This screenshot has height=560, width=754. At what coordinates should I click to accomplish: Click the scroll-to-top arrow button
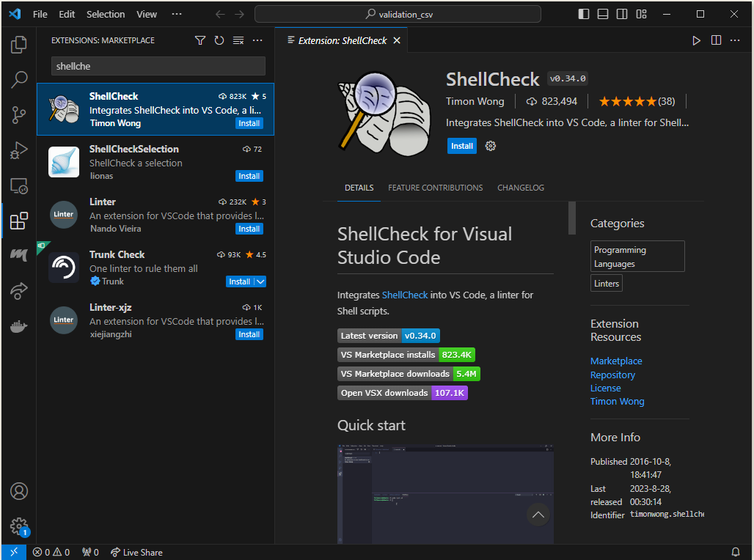(x=538, y=515)
